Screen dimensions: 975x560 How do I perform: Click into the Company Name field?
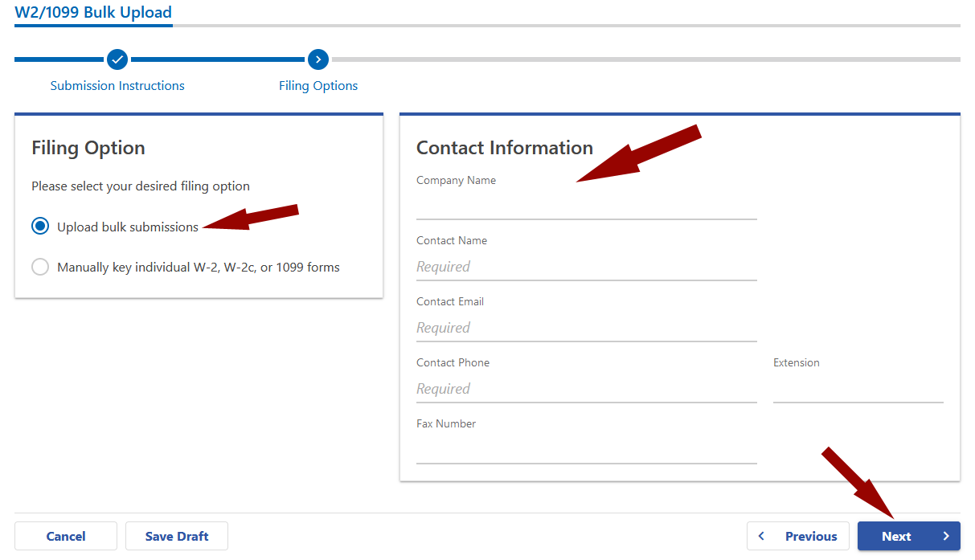click(586, 207)
